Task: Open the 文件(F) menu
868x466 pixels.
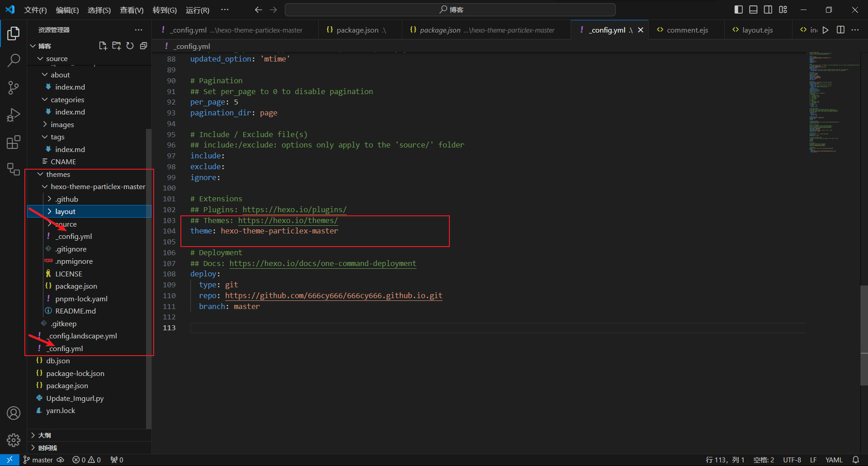Action: pos(35,10)
